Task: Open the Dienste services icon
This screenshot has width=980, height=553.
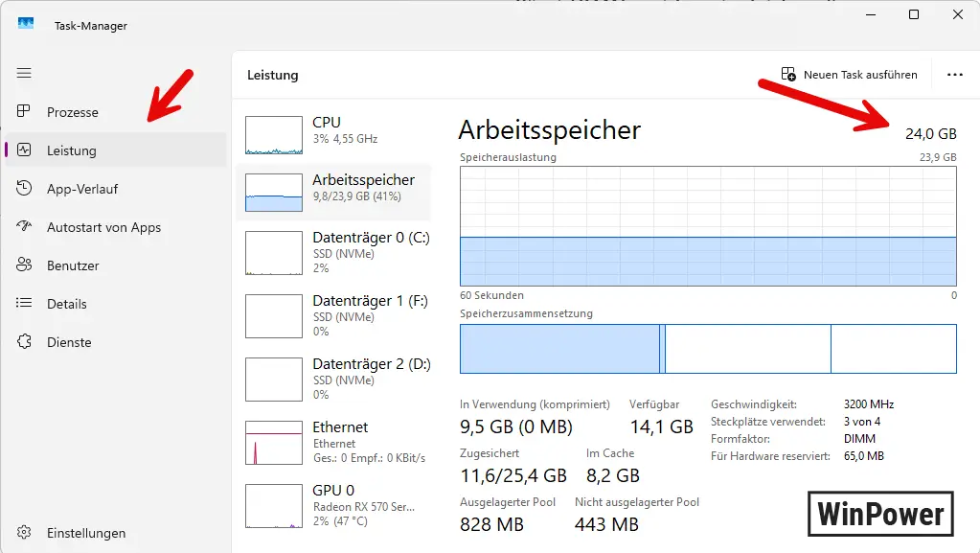Action: (25, 342)
